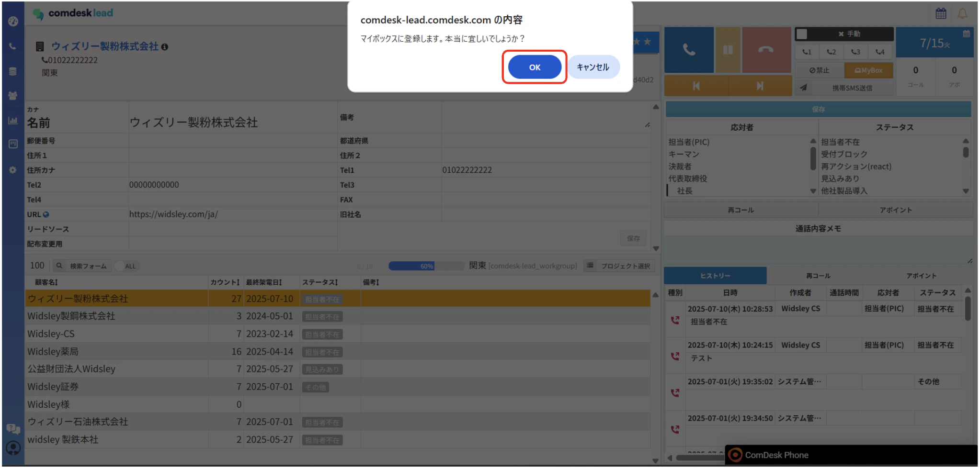Switch to the ヒストリー tab
The image size is (980, 468).
715,276
